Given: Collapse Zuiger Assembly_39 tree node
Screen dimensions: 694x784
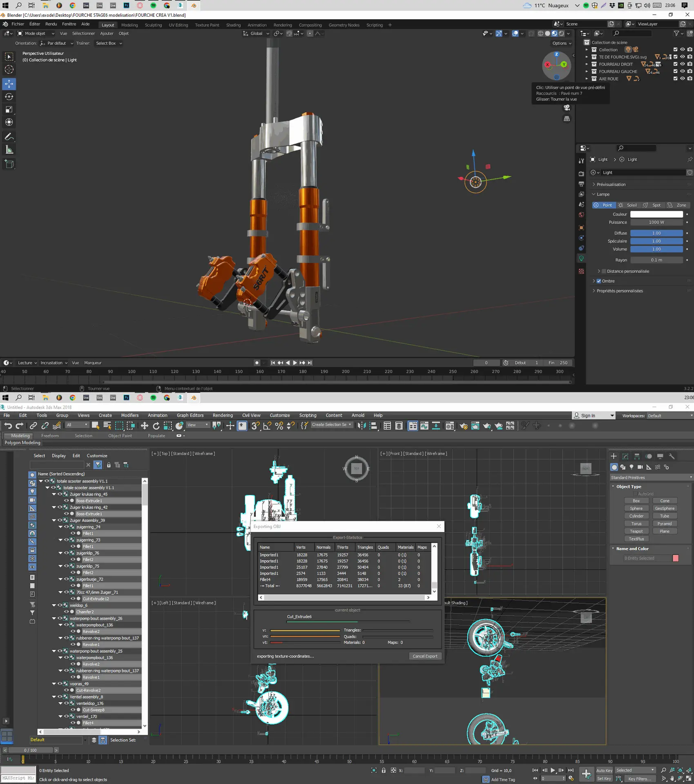Looking at the screenshot, I should coord(54,520).
